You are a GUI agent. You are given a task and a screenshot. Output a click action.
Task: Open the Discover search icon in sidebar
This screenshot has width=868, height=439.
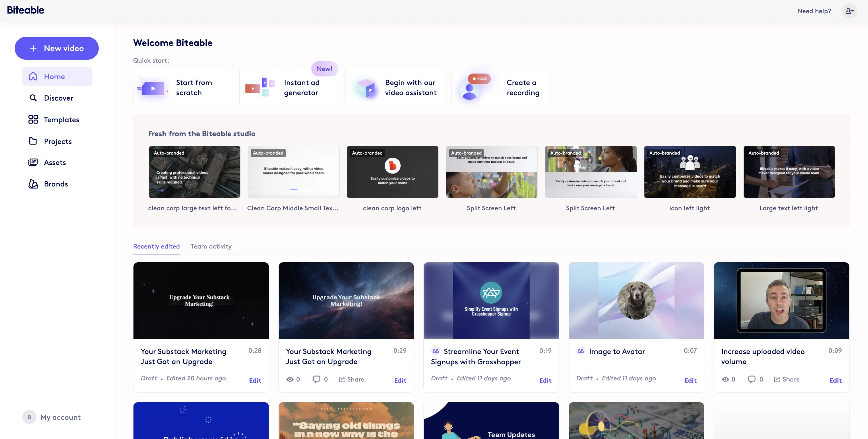click(33, 98)
